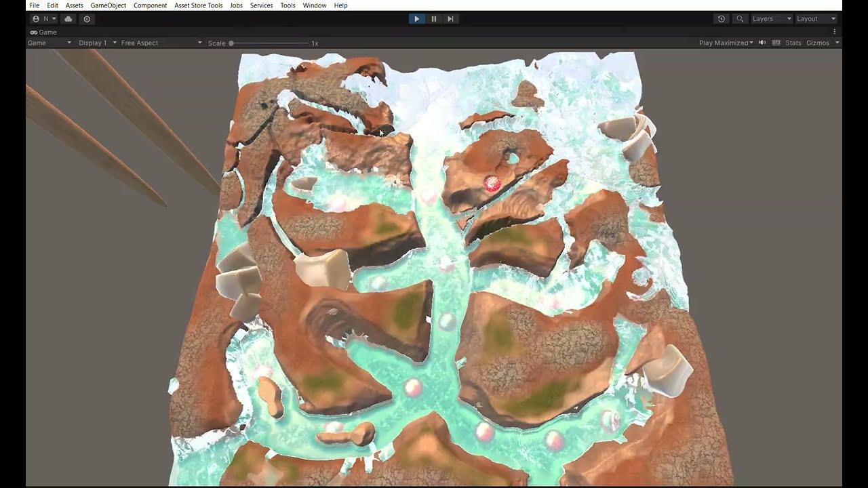This screenshot has height=488, width=868.
Task: Click the Scale slider
Action: (x=269, y=43)
